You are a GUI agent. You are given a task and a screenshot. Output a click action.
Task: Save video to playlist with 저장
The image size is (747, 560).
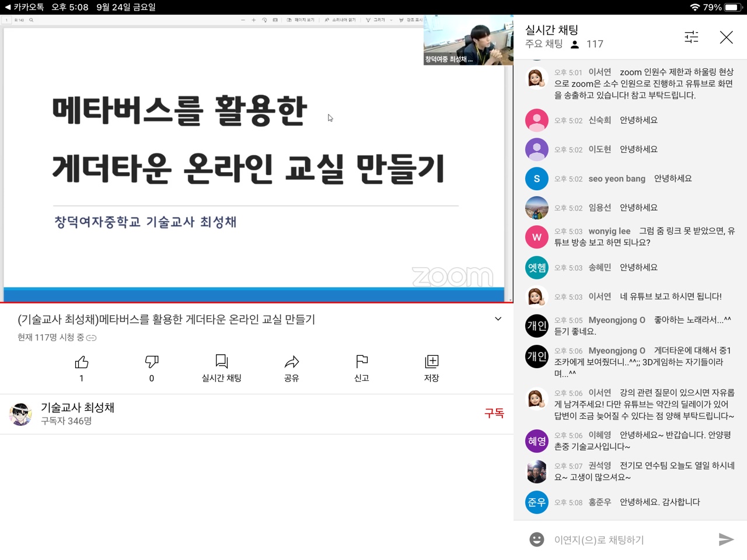(x=432, y=367)
